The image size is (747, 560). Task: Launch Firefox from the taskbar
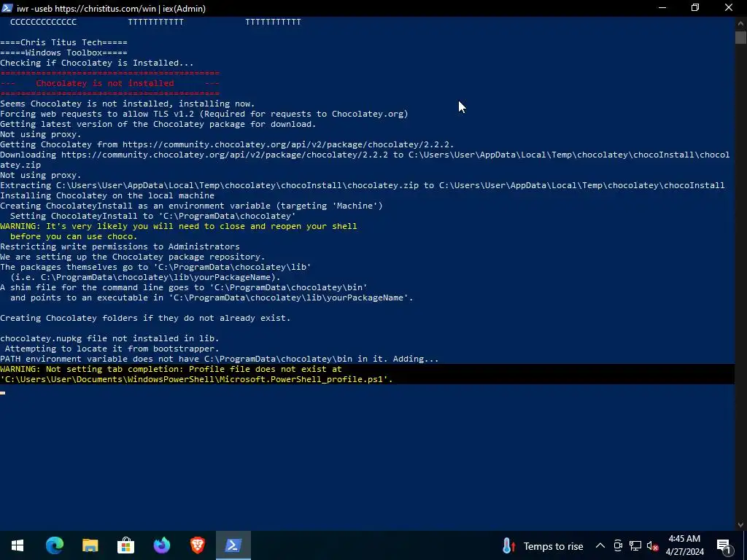tap(161, 545)
